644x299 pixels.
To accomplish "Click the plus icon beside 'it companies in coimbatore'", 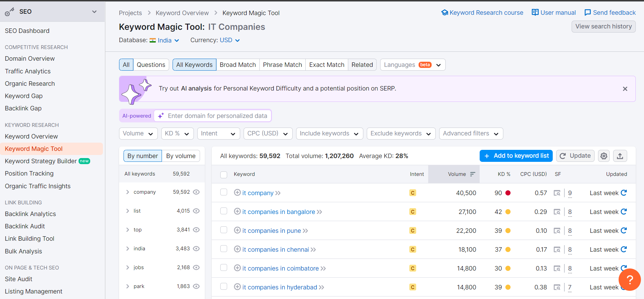I will [237, 268].
